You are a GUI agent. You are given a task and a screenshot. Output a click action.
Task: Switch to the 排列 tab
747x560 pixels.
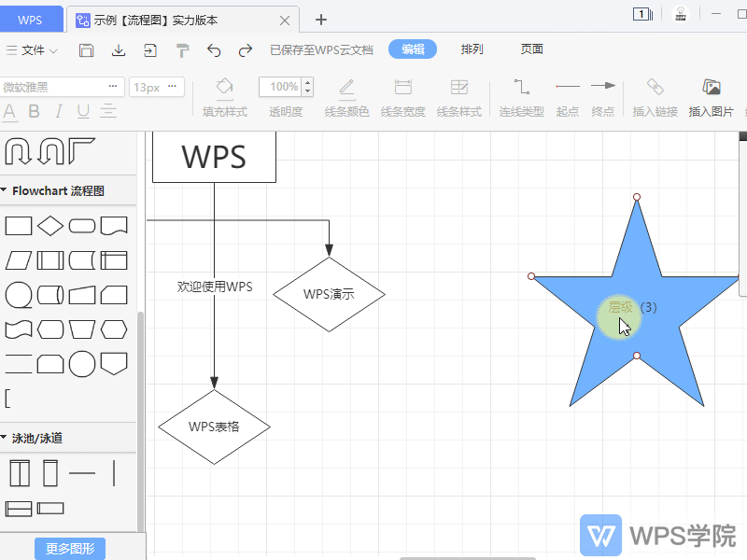tap(472, 49)
